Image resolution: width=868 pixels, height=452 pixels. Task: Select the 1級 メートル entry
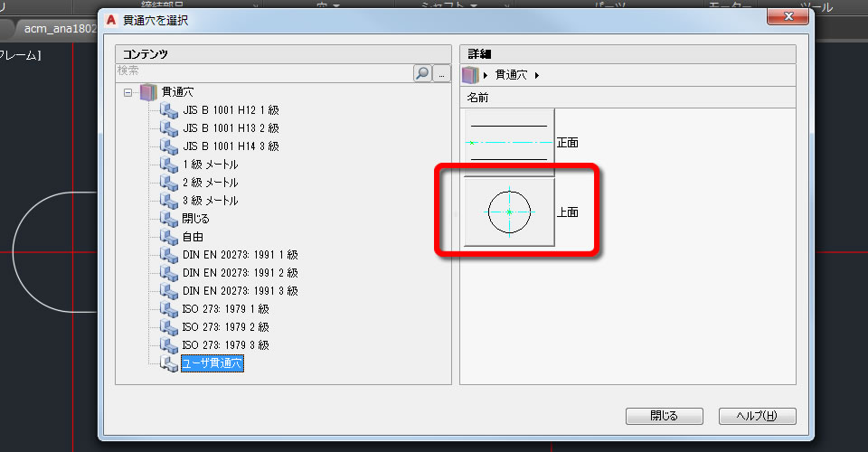point(211,165)
